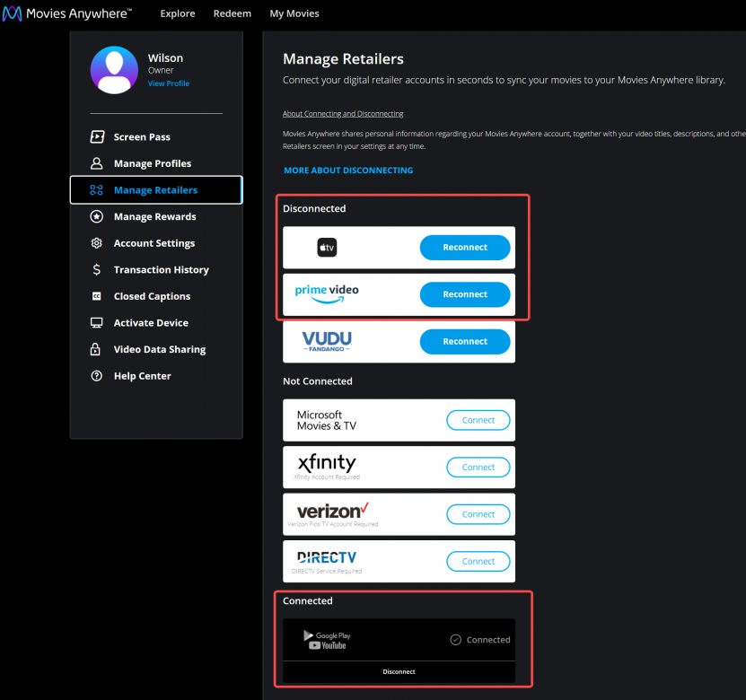Select Activate Device option
Viewport: 746px width, 700px height.
[x=151, y=323]
